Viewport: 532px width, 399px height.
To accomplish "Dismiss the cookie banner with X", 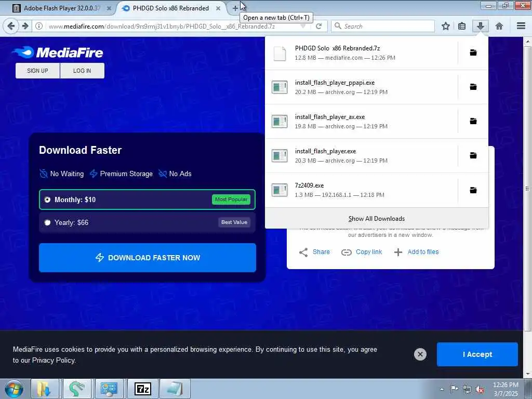I will (420, 354).
